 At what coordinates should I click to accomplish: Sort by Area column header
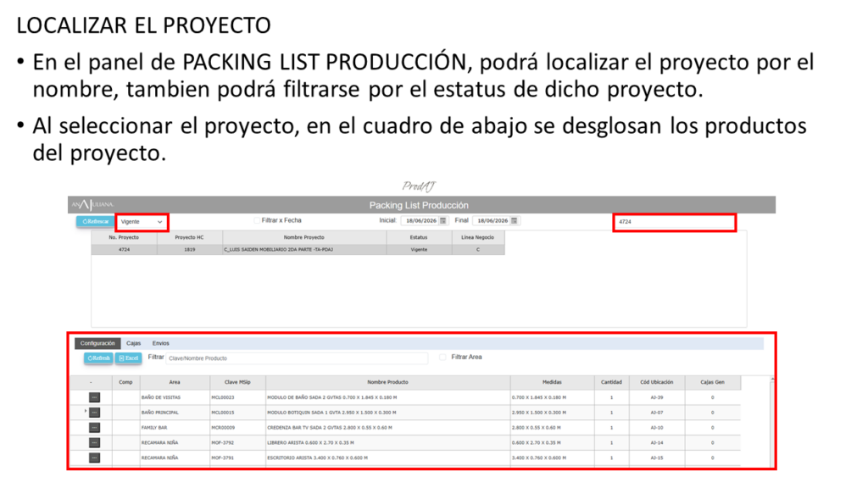(175, 382)
